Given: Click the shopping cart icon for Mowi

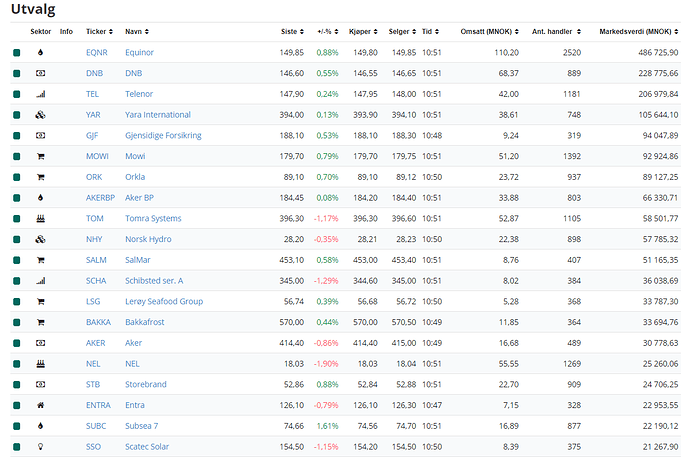Looking at the screenshot, I should pos(41,156).
